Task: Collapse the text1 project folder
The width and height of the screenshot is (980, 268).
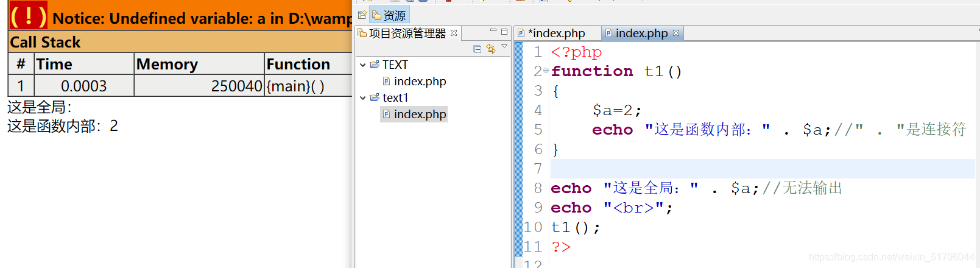Action: point(363,97)
